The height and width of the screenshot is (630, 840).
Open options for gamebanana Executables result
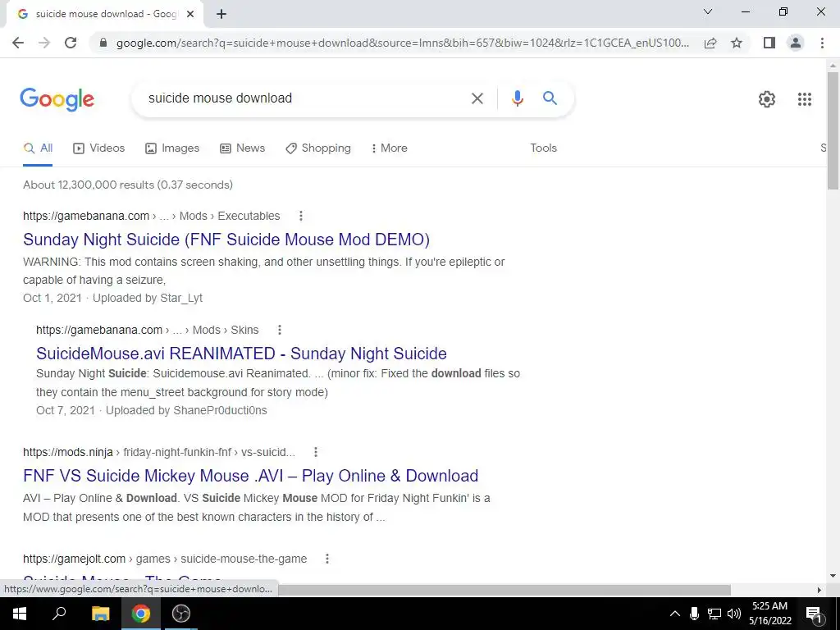click(300, 216)
